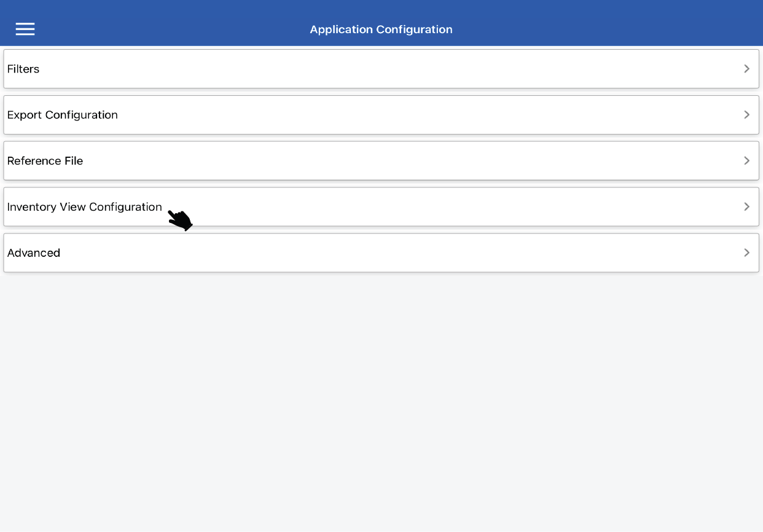Screen dimensions: 763x532
Task: Click the Filters label text
Action: [23, 69]
